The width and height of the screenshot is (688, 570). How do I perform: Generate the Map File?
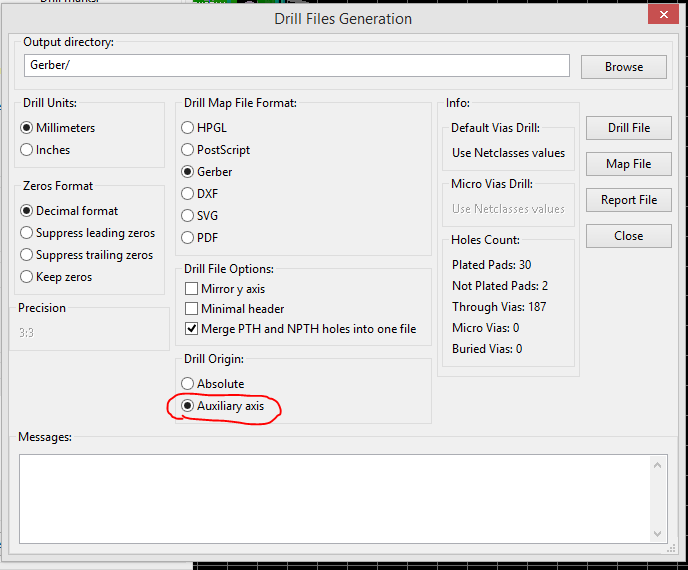click(629, 164)
